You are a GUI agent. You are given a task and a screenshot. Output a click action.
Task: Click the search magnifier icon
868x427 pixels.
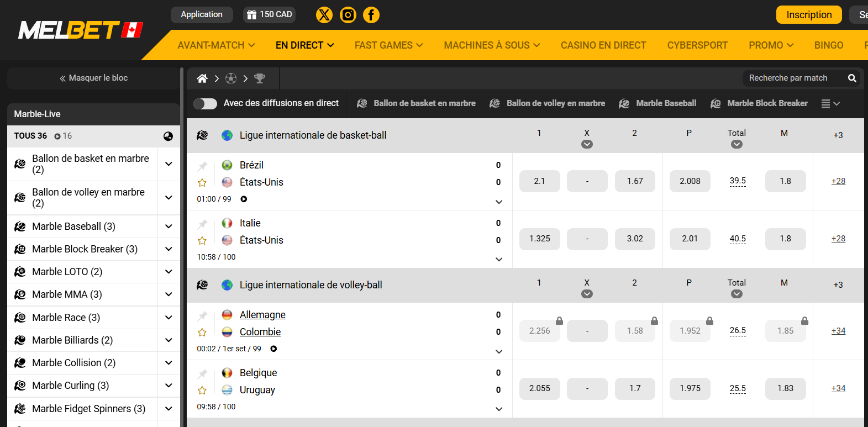tap(852, 78)
